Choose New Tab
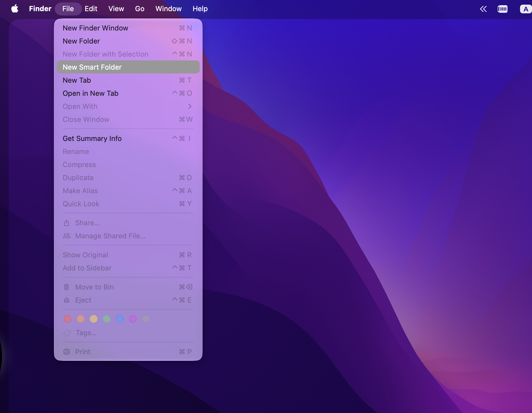 click(x=128, y=80)
